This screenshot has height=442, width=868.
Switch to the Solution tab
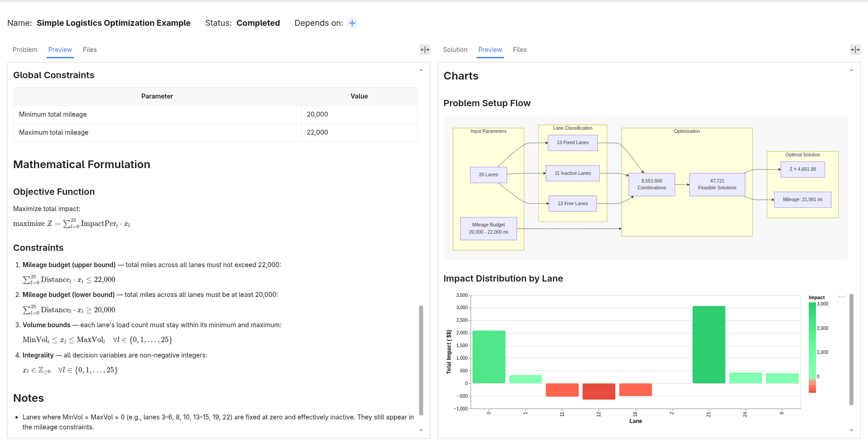click(455, 50)
